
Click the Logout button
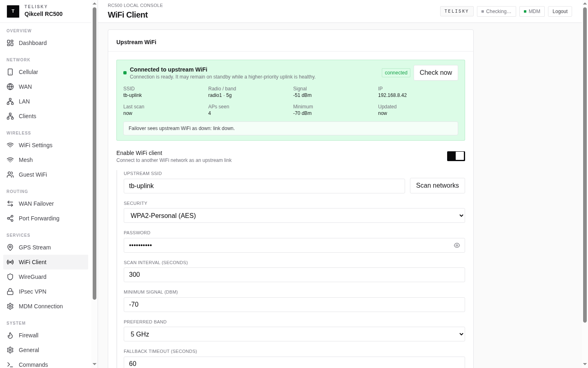pos(560,11)
